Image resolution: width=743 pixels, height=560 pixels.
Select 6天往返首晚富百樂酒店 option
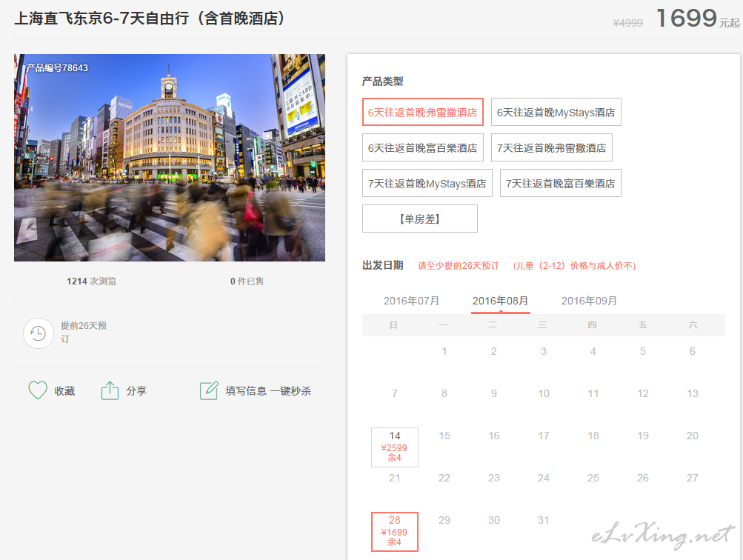pyautogui.click(x=423, y=147)
